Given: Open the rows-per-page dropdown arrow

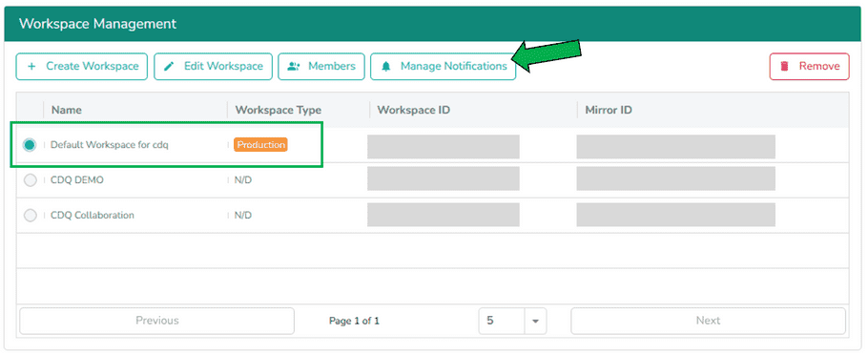Looking at the screenshot, I should (x=535, y=322).
